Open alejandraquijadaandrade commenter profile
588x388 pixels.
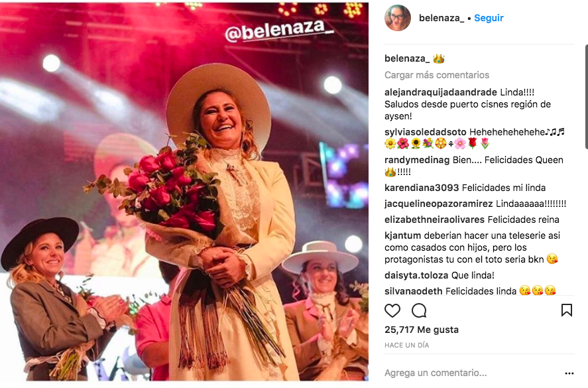[441, 92]
